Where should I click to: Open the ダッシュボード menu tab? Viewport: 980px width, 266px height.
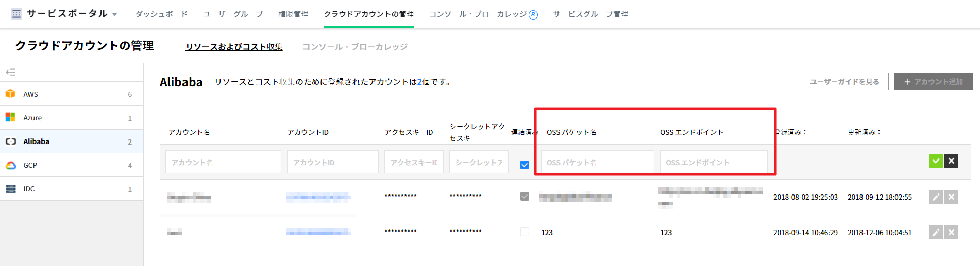click(x=161, y=14)
